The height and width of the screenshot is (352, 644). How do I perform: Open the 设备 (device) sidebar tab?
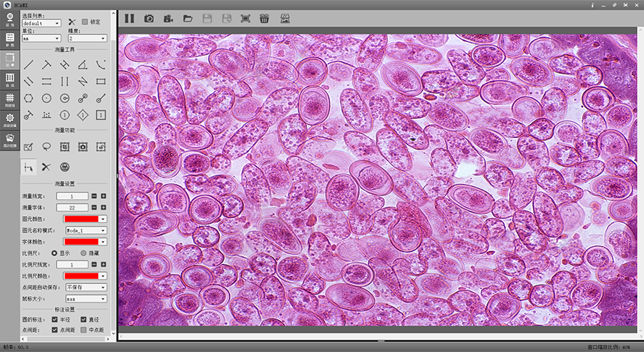point(10,20)
